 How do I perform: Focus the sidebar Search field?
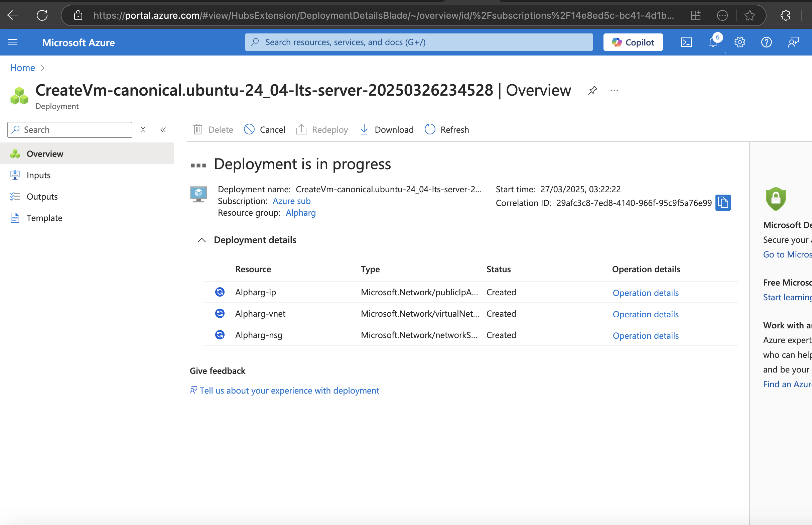(70, 130)
